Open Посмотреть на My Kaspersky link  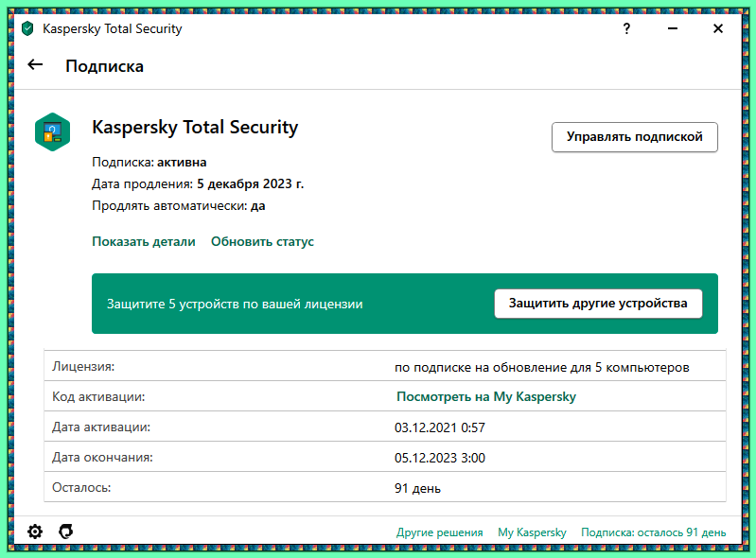[486, 396]
